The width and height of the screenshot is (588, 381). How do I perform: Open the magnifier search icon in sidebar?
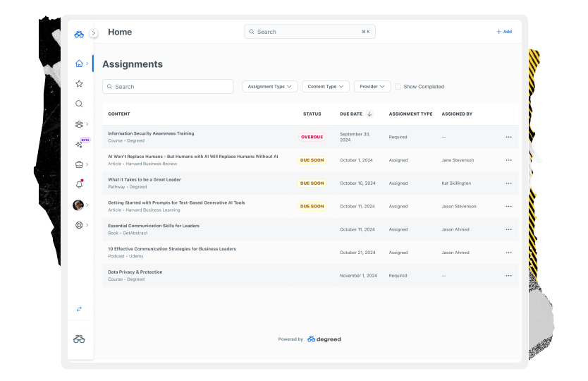coord(79,104)
